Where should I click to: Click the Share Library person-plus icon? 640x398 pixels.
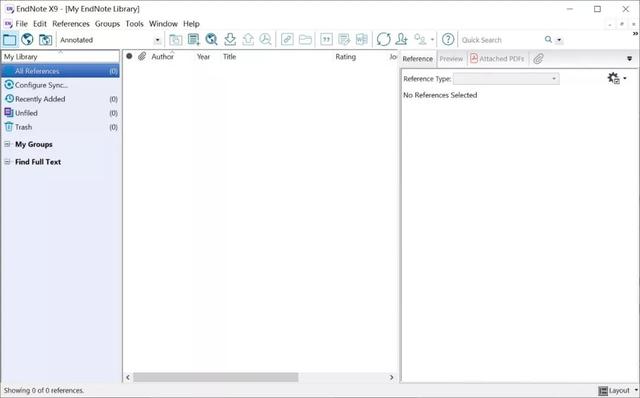tap(402, 40)
